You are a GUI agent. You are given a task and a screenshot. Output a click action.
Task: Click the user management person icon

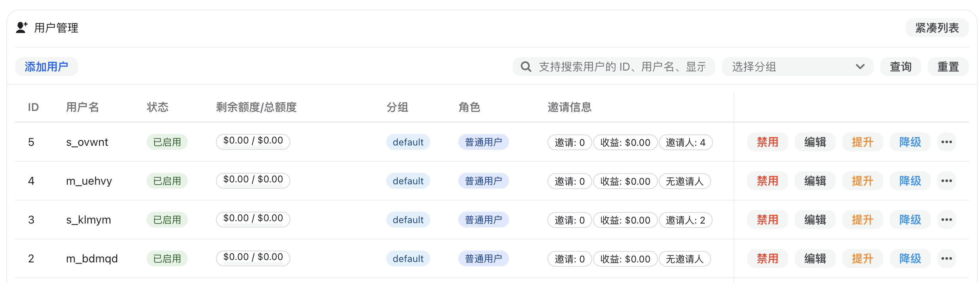pos(21,27)
